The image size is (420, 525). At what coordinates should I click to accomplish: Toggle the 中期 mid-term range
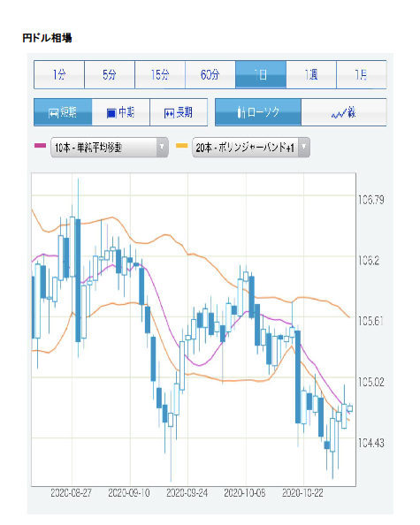pos(120,112)
